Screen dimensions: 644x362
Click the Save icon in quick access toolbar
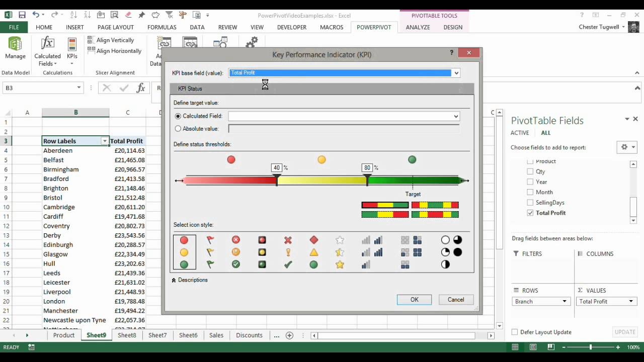(x=22, y=15)
